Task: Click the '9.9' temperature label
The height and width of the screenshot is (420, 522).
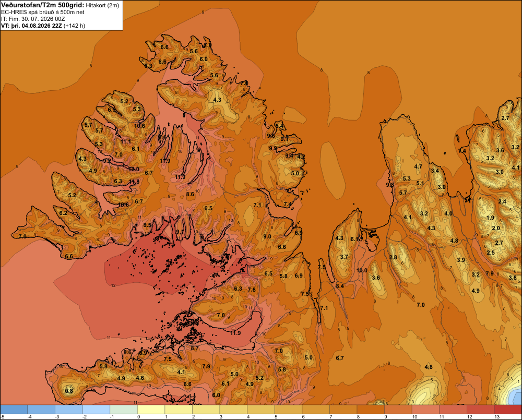Action: [x=272, y=148]
